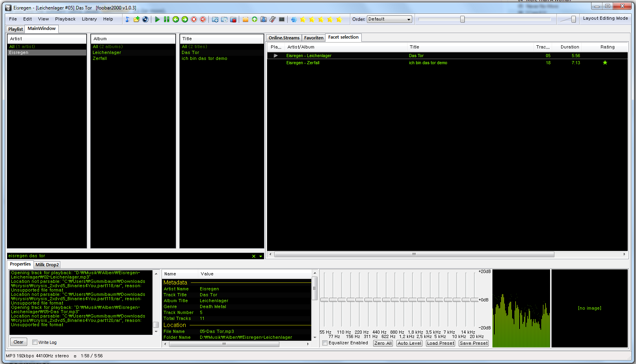Click the Zero All equalizer button
636x364 pixels.
tap(383, 343)
